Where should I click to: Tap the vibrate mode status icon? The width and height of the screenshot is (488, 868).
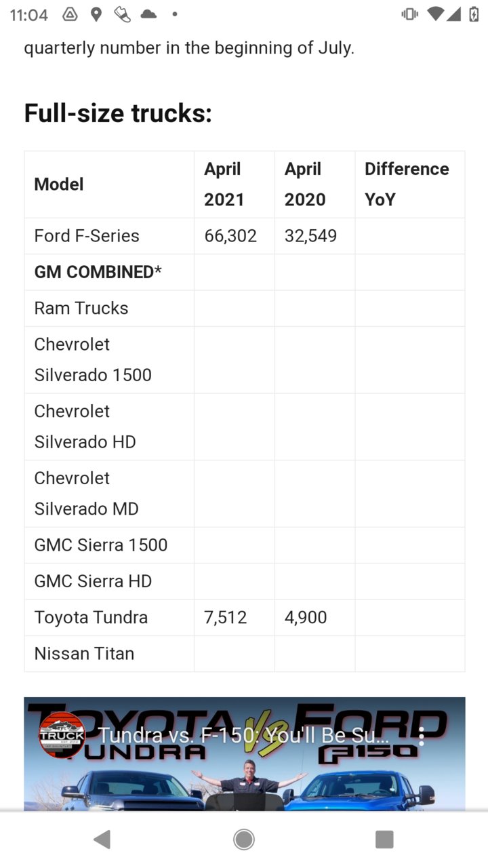click(409, 14)
